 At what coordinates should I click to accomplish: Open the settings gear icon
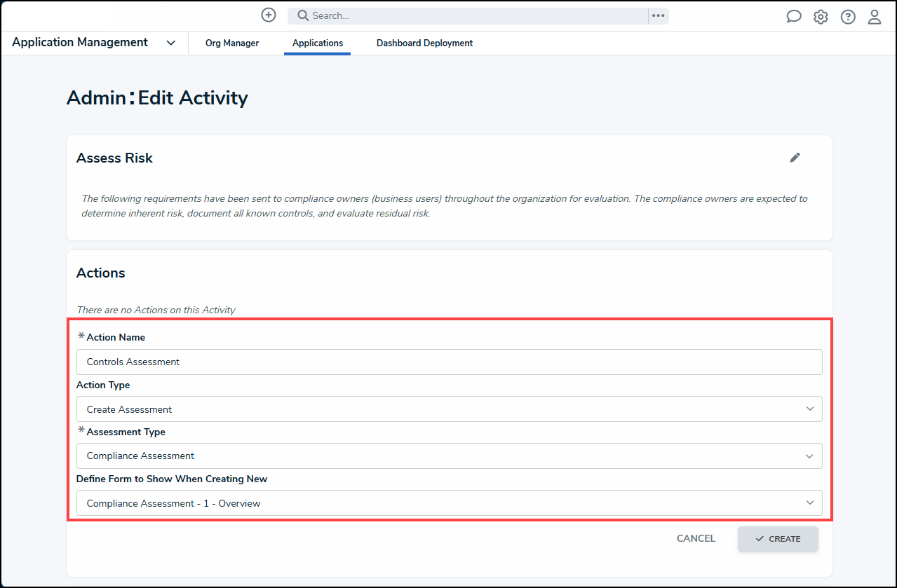(x=821, y=17)
